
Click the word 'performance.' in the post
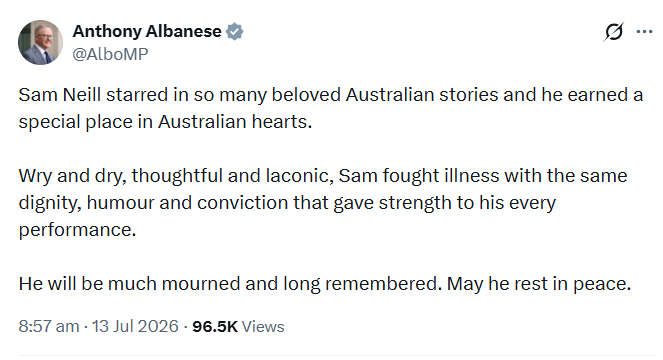(x=77, y=230)
